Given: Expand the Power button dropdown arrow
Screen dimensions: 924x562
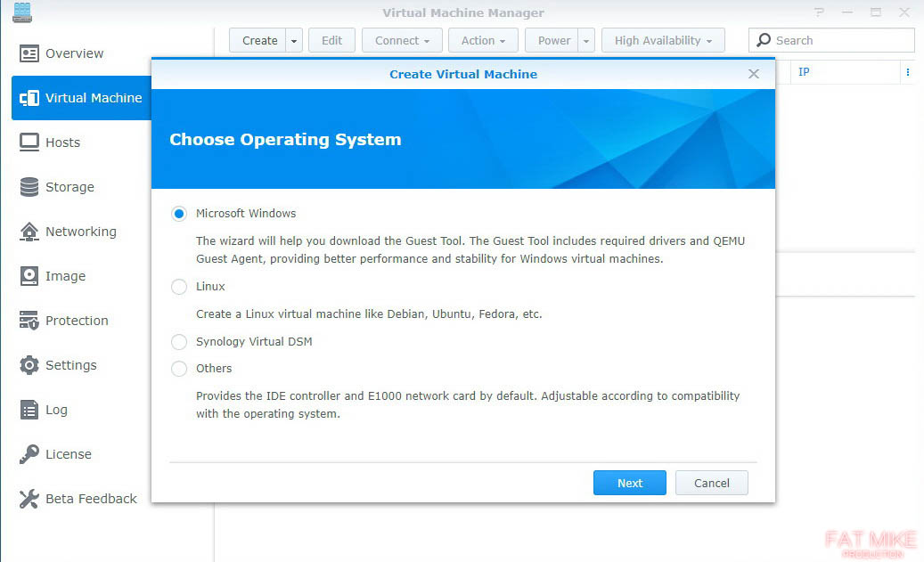Looking at the screenshot, I should click(x=586, y=41).
